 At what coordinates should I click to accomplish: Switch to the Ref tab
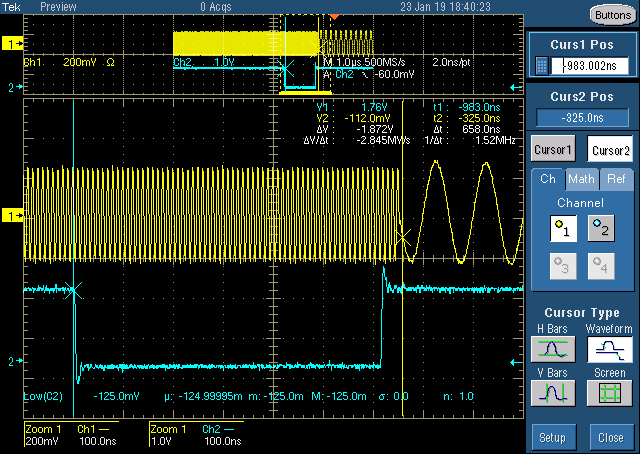point(614,179)
